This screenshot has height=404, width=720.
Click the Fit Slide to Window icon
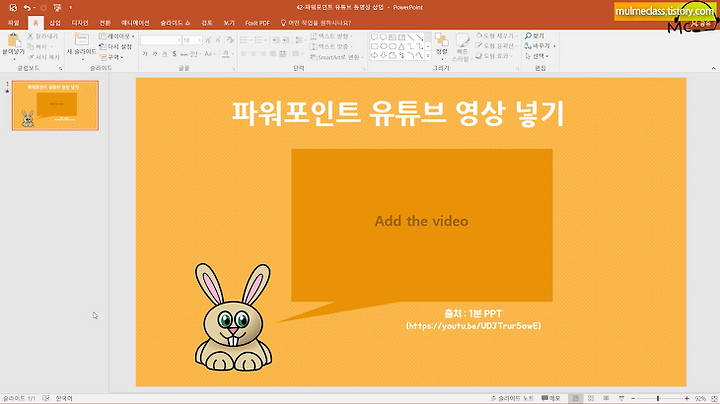[714, 398]
